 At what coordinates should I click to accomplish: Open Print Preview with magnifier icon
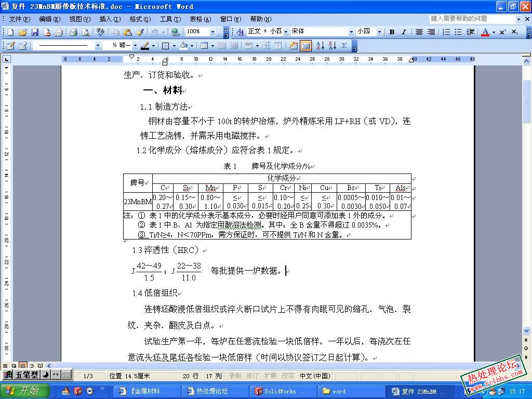point(86,32)
